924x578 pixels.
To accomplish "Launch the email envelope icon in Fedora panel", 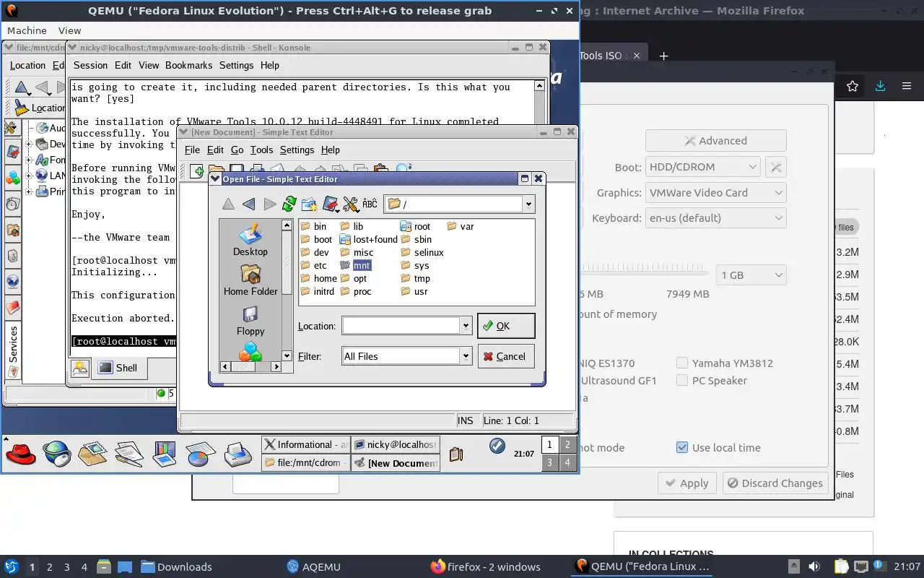I will 92,454.
